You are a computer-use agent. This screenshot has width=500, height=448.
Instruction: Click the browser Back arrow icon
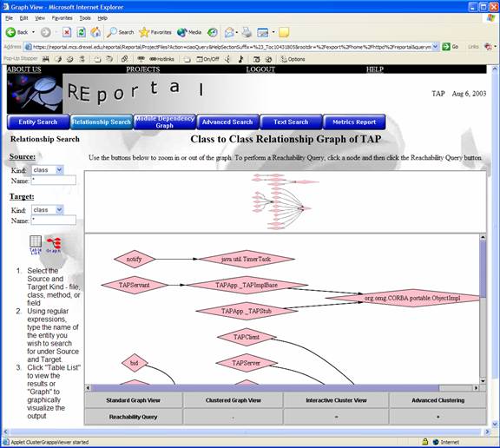click(x=10, y=32)
